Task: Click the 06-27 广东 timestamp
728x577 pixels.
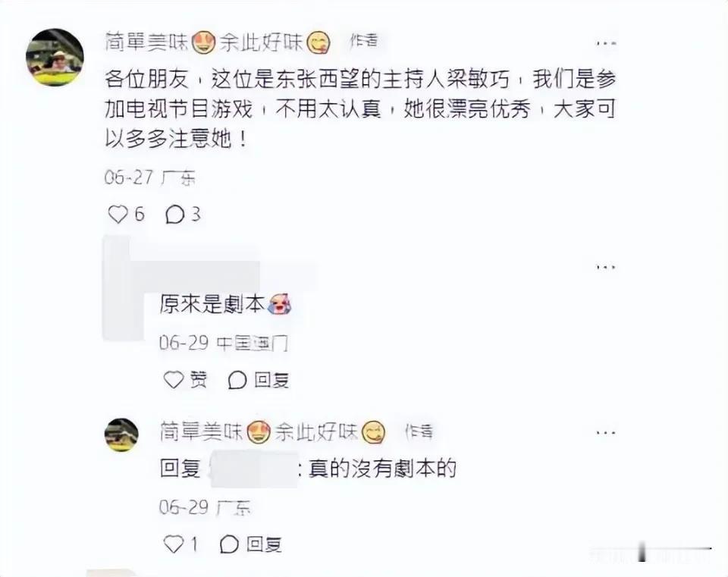Action: click(150, 177)
